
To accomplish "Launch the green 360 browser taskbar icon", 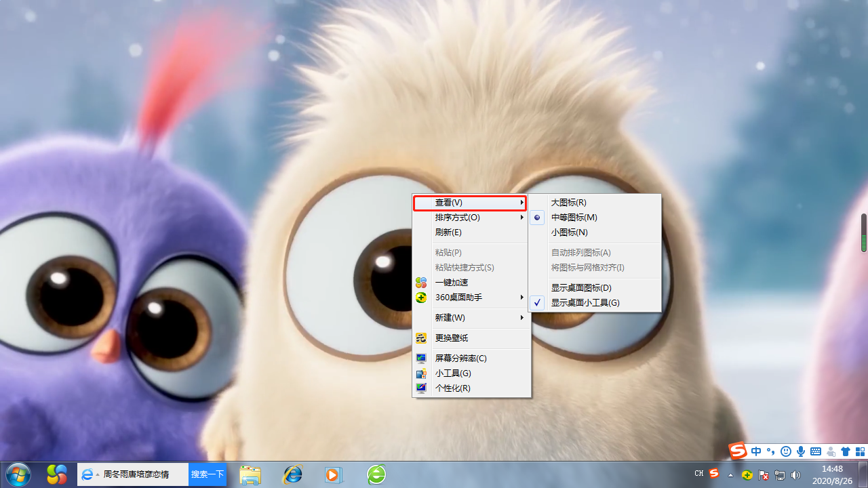I will [x=376, y=474].
